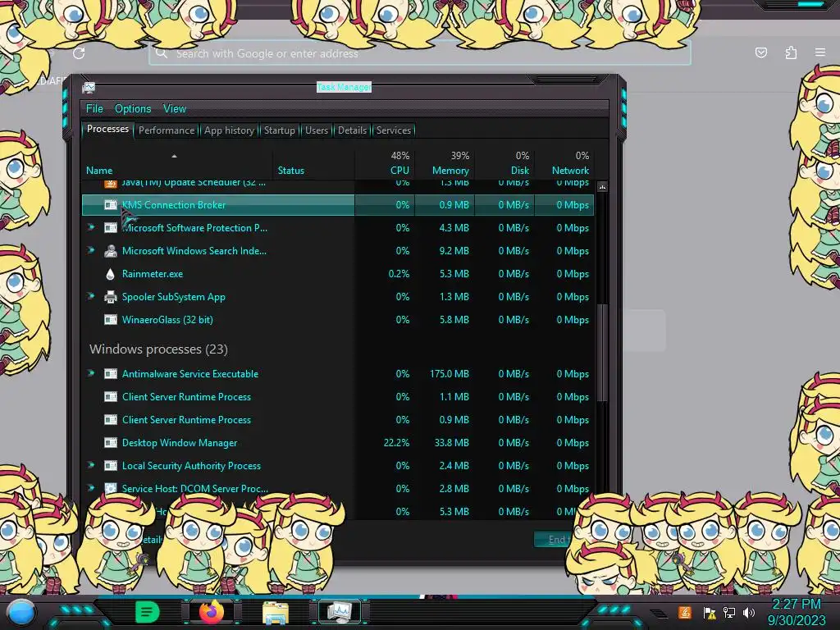Click the Desktop Window Manager icon
Viewport: 840px width, 630px height.
click(111, 442)
